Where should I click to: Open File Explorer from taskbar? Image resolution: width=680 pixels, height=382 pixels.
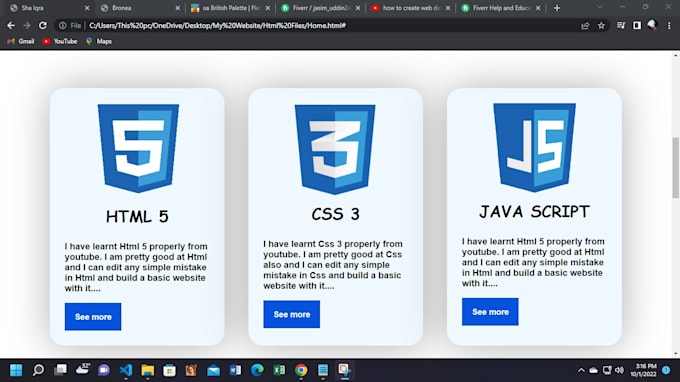coord(147,370)
